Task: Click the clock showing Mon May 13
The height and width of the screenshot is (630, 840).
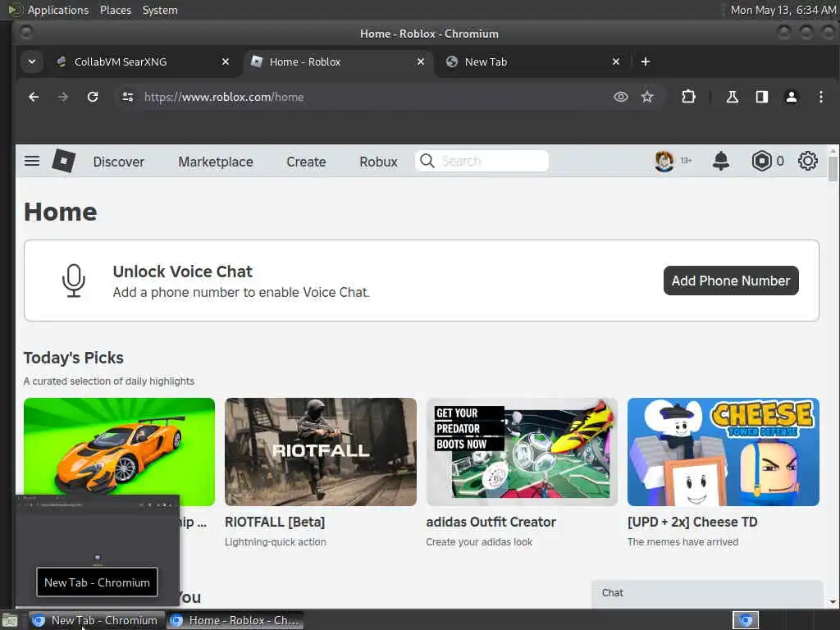Action: (x=783, y=10)
